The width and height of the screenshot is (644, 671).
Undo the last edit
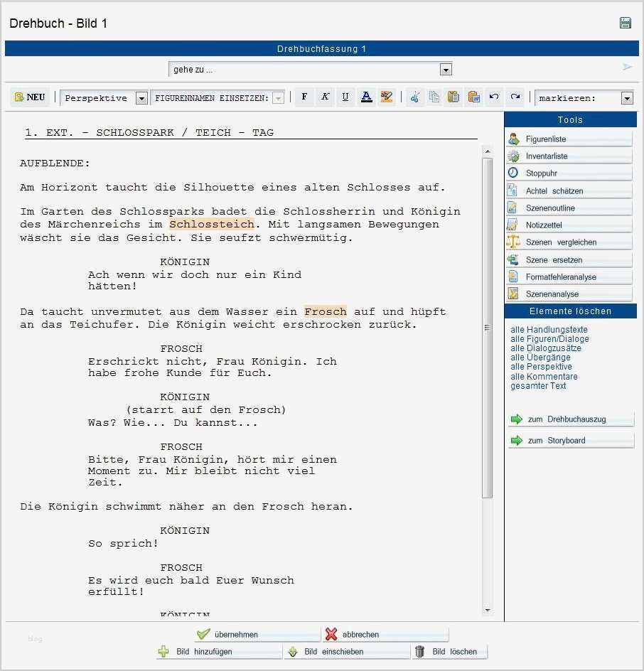[493, 97]
